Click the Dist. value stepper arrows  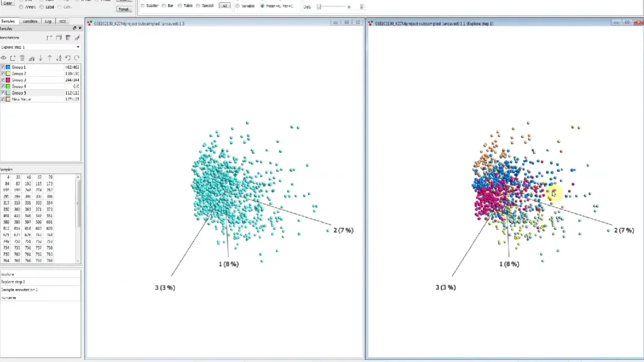coord(362,7)
